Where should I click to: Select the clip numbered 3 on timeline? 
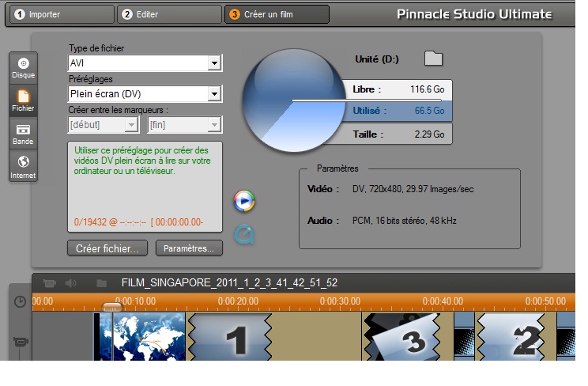pos(402,337)
